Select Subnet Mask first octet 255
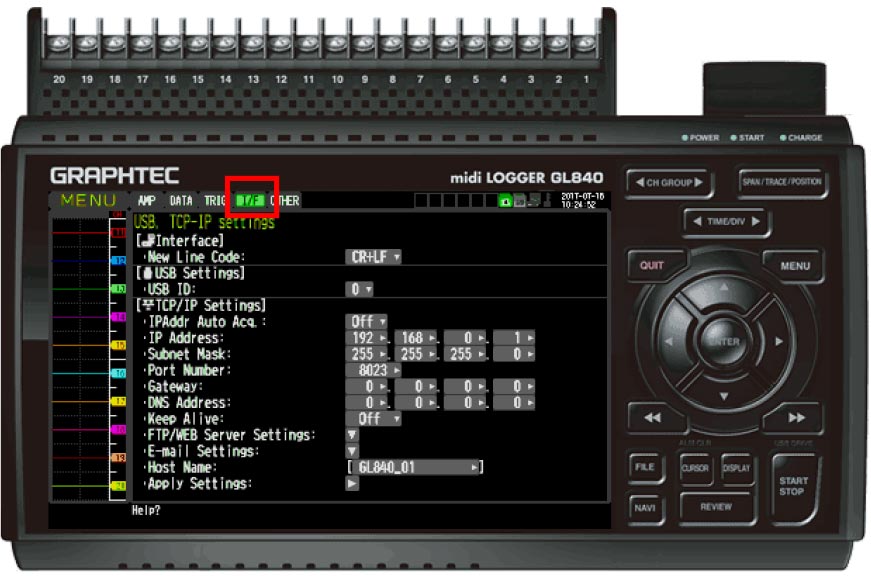Image resolution: width=871 pixels, height=576 pixels. tap(366, 354)
